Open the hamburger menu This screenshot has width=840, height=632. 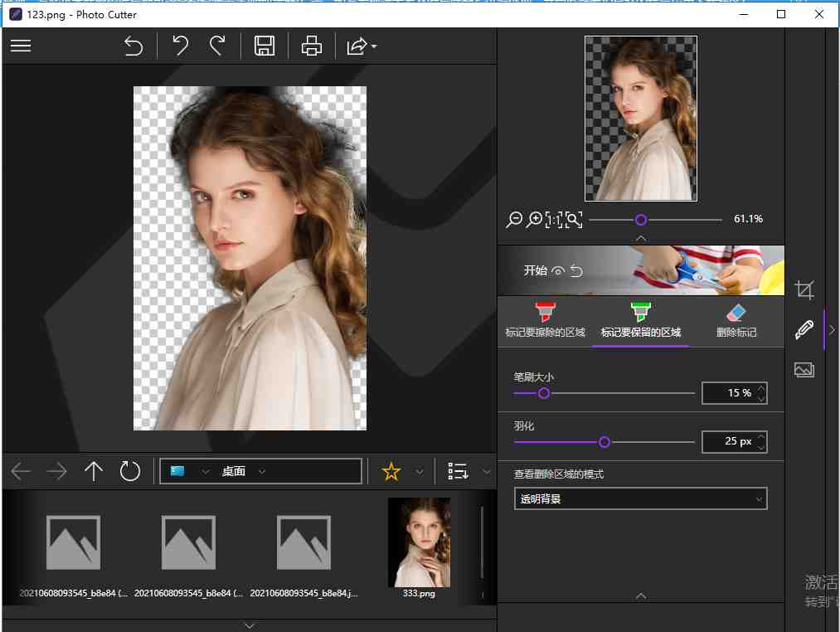click(x=20, y=46)
